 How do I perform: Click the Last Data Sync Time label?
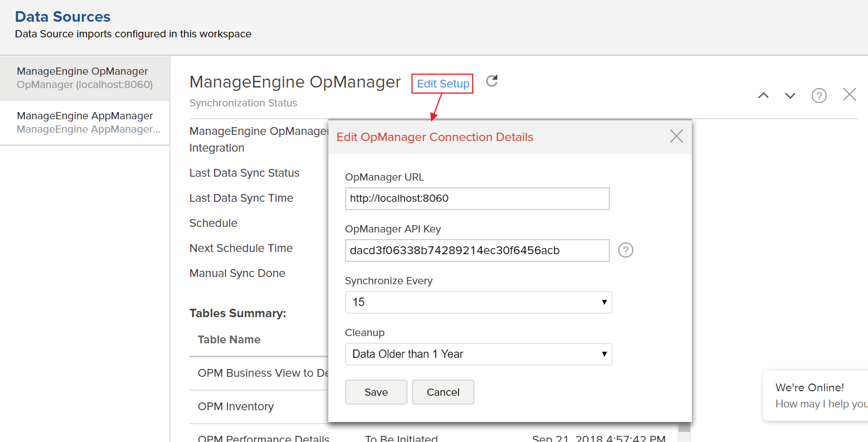tap(241, 198)
